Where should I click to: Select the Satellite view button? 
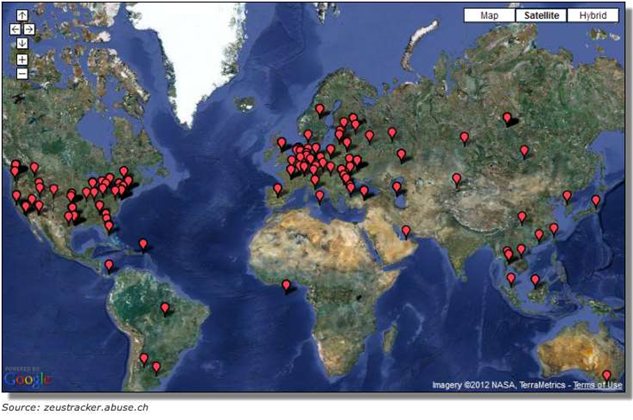tap(540, 16)
